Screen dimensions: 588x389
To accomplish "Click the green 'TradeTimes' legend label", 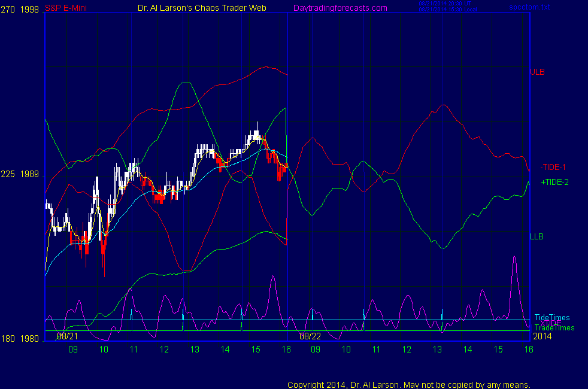I will click(554, 328).
